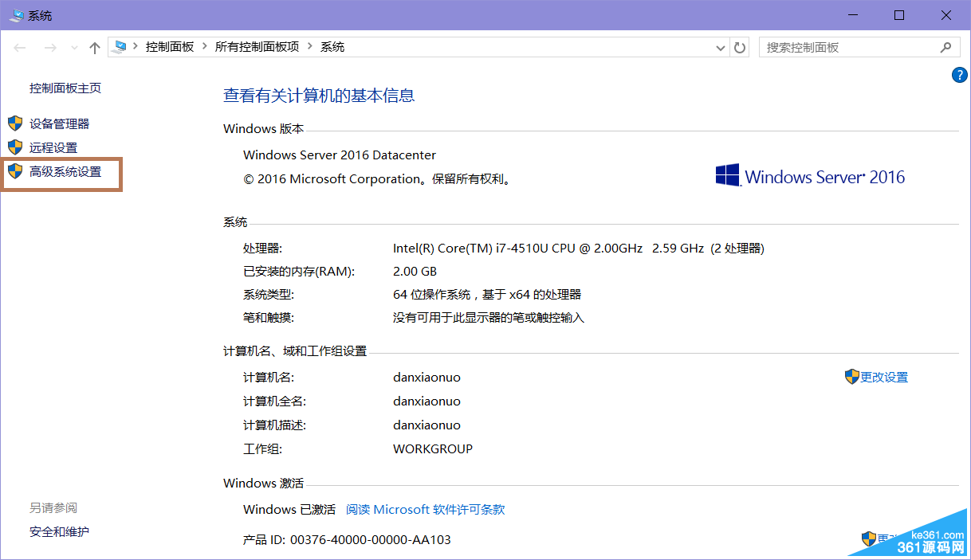Select the installed RAM value 2.00 GB
Viewport: 971px width, 560px height.
click(x=415, y=272)
